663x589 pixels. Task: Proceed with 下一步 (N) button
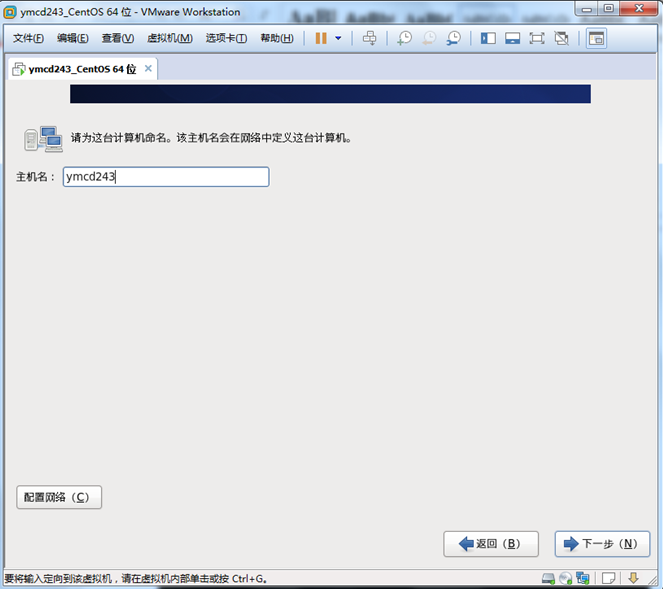click(x=602, y=544)
